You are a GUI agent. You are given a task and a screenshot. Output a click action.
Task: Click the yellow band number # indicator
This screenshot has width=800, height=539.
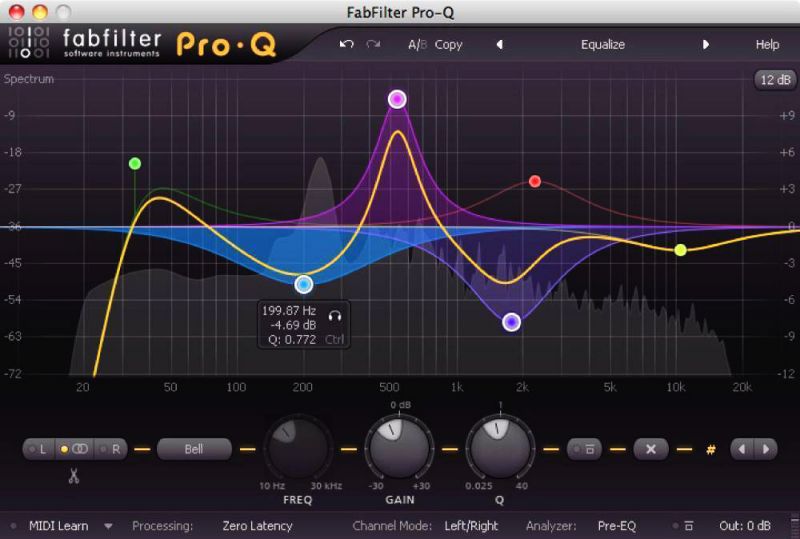(x=710, y=450)
